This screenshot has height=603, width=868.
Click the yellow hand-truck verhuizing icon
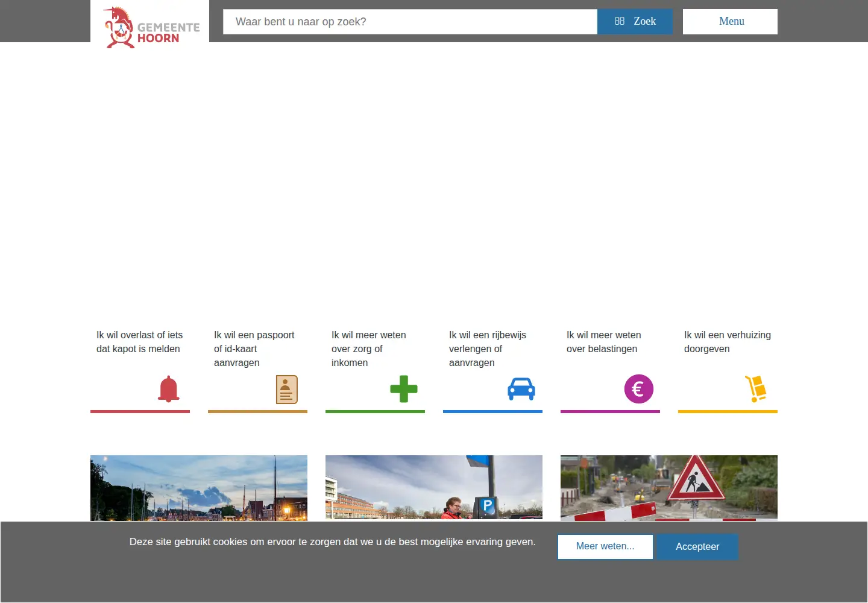pyautogui.click(x=756, y=389)
